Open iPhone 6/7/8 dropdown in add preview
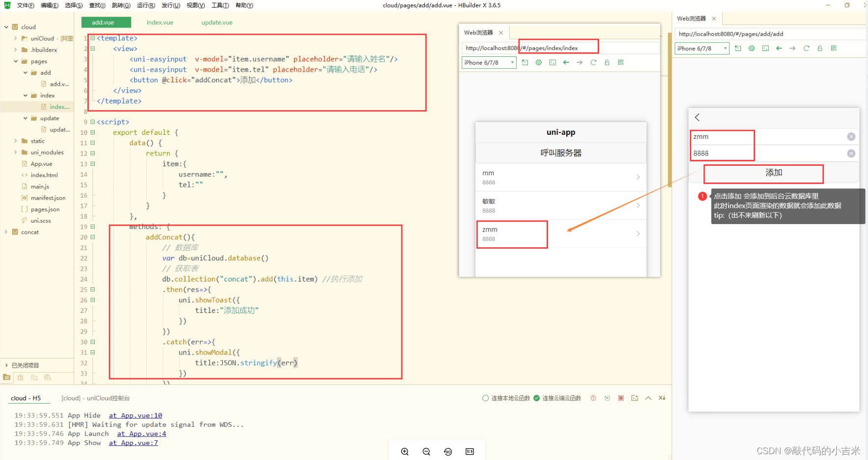This screenshot has height=460, width=868. pos(702,48)
